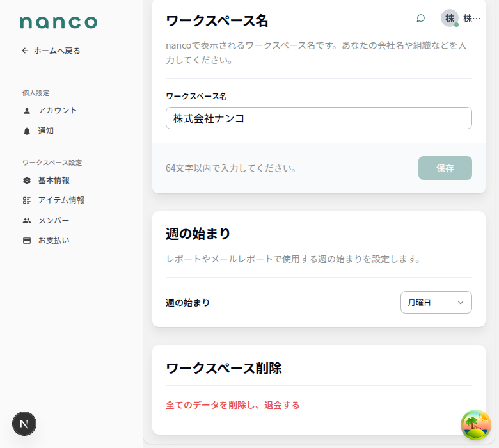Click the bell icon for 通知
This screenshot has height=448, width=499.
[27, 131]
